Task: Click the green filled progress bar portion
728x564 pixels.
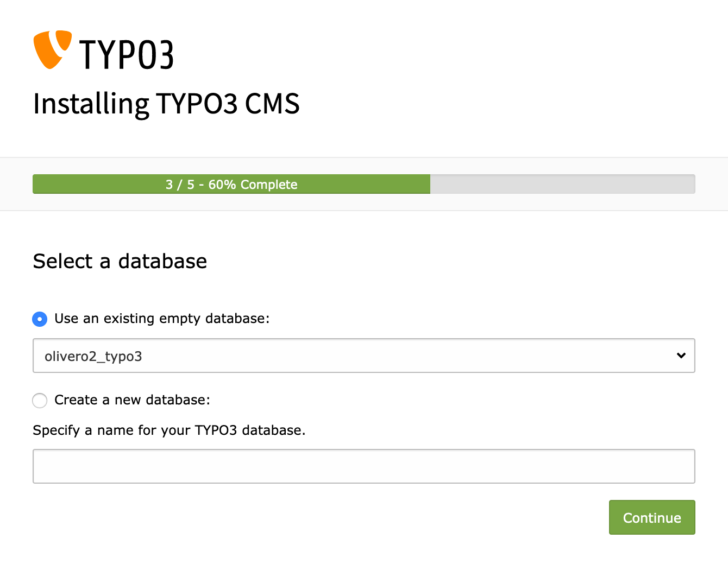Action: [231, 184]
